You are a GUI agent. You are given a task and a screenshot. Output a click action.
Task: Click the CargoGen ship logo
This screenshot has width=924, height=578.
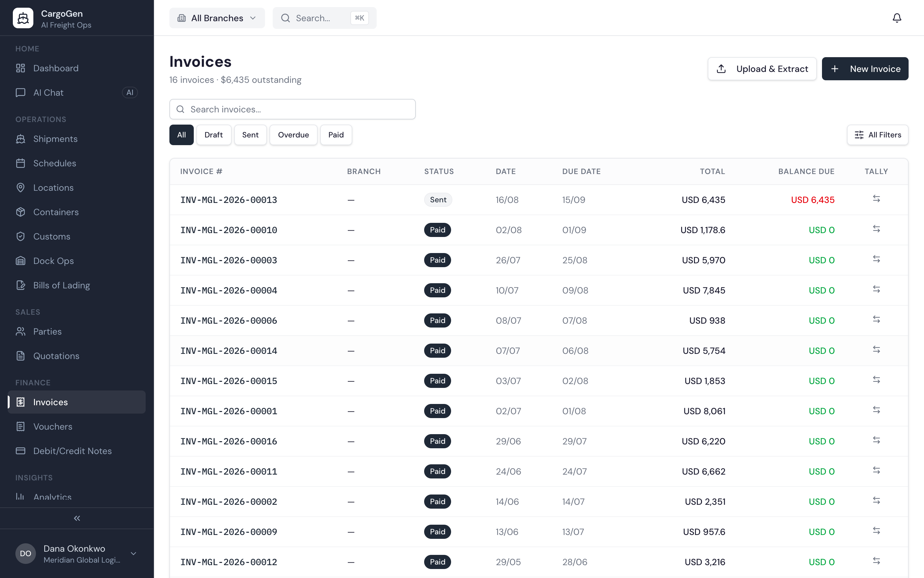23,18
